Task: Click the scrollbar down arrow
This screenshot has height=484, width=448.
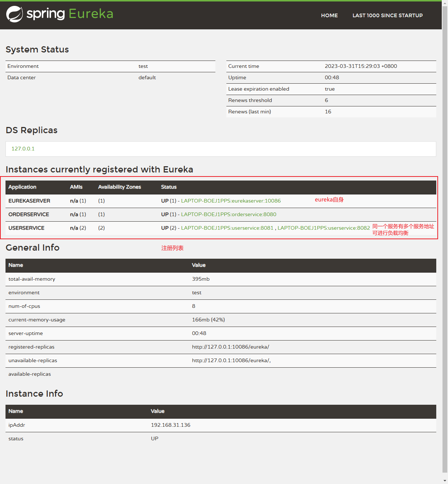Action: pyautogui.click(x=445, y=480)
